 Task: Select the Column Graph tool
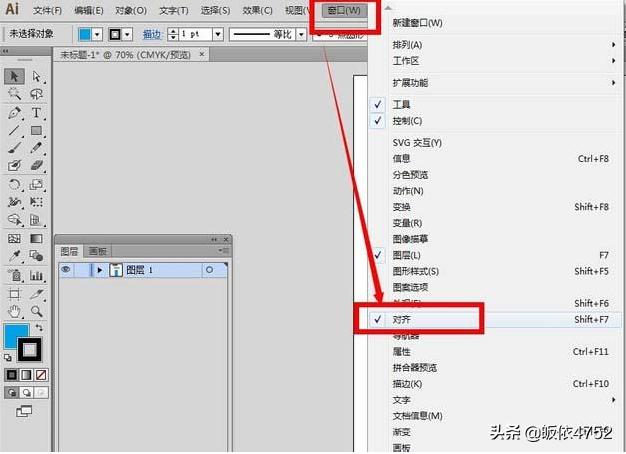tap(37, 275)
